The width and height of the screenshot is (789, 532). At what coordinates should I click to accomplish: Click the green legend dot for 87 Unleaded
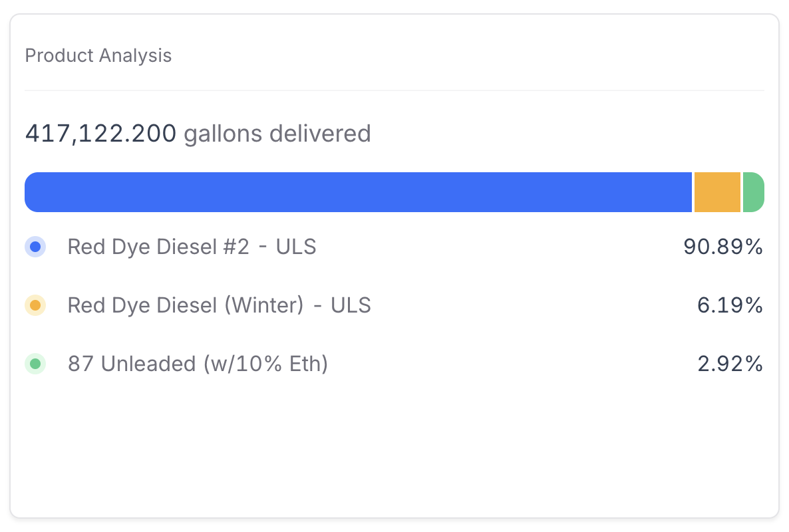(x=35, y=364)
